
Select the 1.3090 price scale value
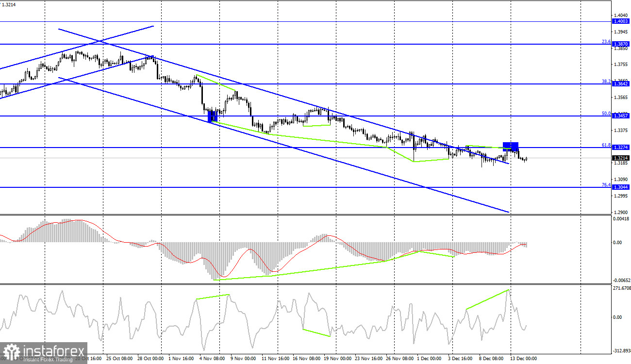click(x=621, y=180)
